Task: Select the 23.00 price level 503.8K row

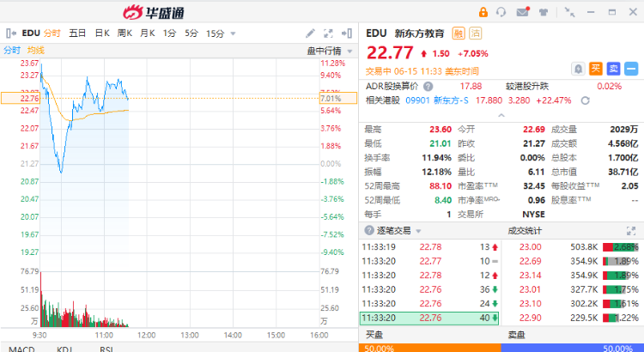Action: point(573,247)
